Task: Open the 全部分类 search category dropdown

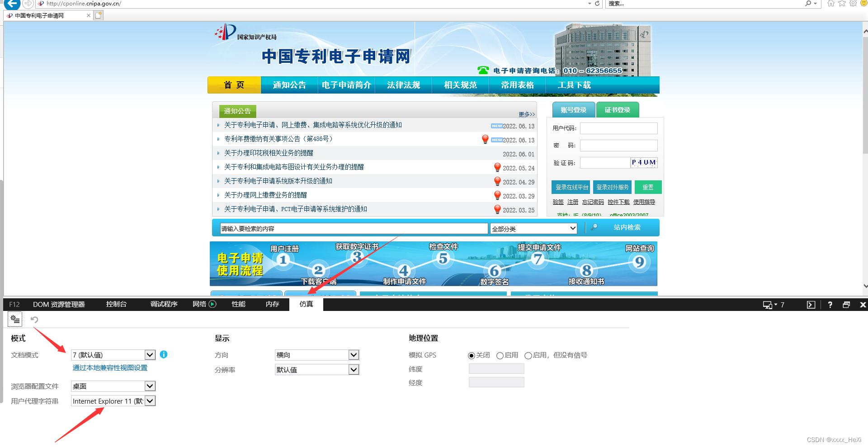Action: pos(534,229)
